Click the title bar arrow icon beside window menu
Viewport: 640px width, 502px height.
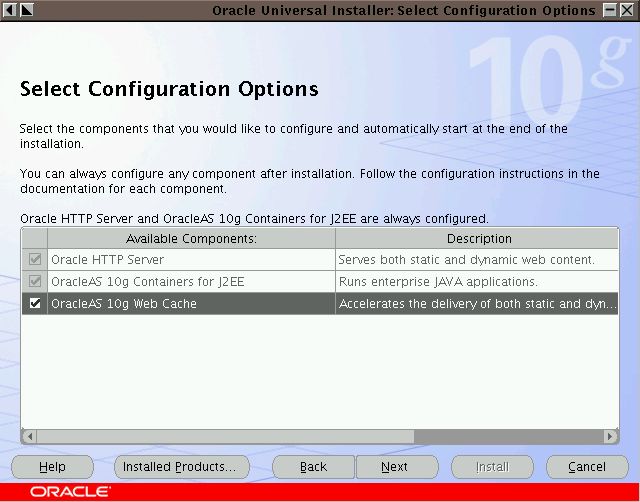point(27,10)
